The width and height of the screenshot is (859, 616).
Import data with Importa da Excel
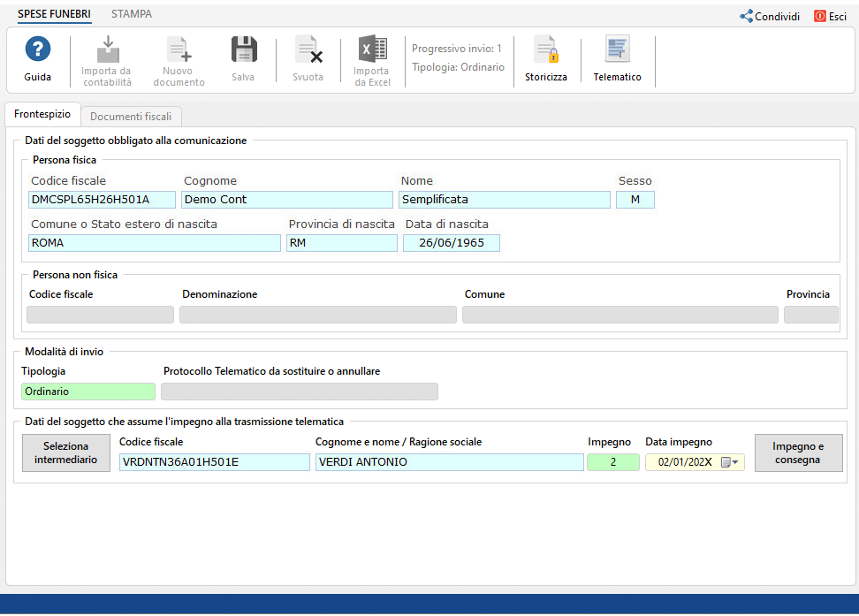[373, 49]
